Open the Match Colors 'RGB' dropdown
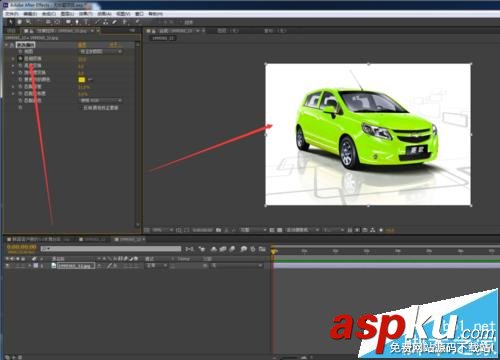Image resolution: width=500 pixels, height=360 pixels. point(101,100)
